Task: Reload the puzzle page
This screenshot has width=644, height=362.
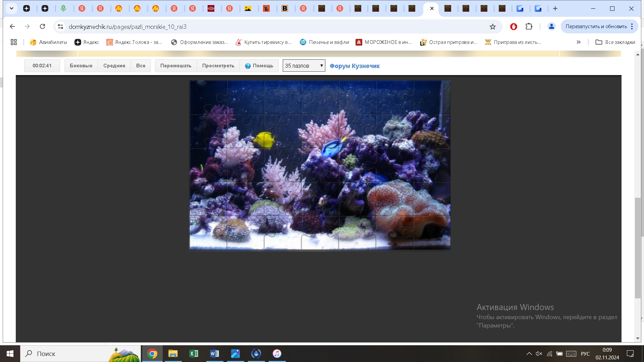Action: coord(42,26)
